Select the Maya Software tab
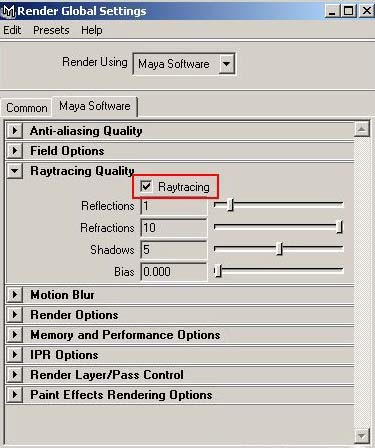The height and width of the screenshot is (448, 375). tap(95, 106)
